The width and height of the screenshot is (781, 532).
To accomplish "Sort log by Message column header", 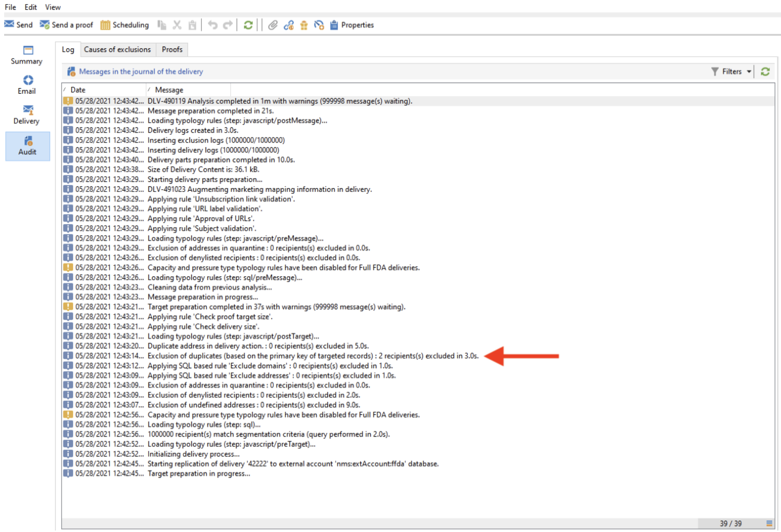I will point(169,90).
